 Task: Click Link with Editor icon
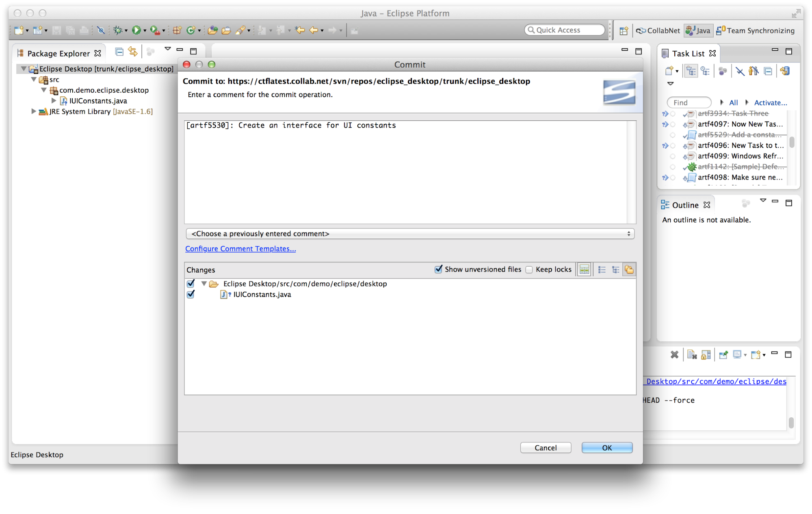pos(132,52)
